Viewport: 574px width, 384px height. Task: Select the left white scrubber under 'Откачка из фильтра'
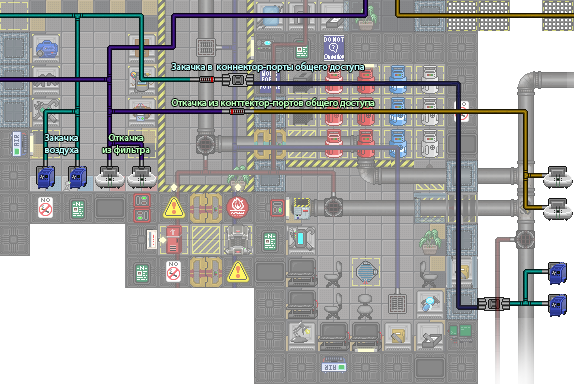click(x=109, y=177)
